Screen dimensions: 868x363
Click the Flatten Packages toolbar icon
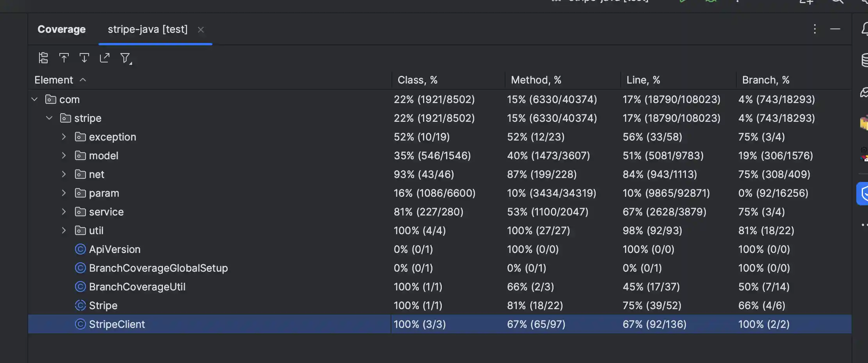click(x=43, y=58)
